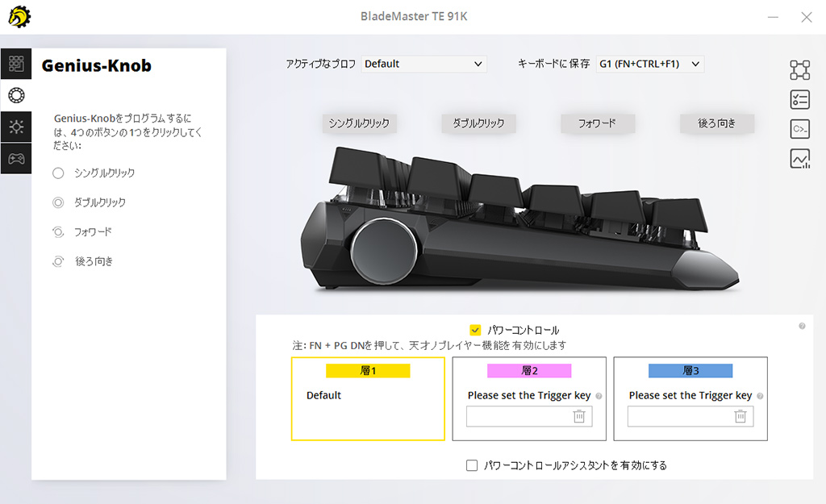Viewport: 826px width, 504px height.
Task: Open the G1 (FN+CTRL+F1) save dropdown
Action: (649, 64)
